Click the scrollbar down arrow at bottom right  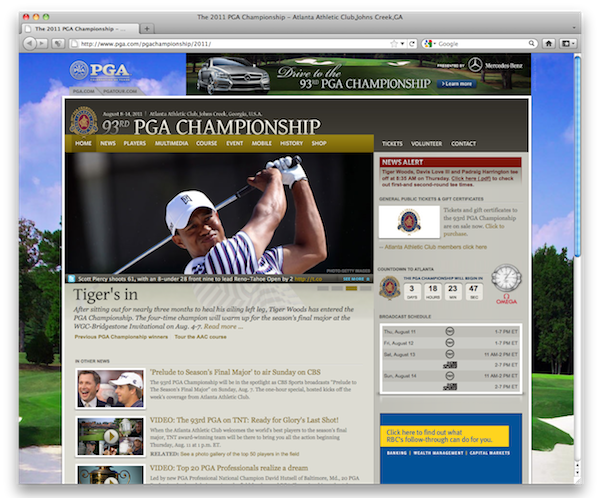click(x=577, y=472)
